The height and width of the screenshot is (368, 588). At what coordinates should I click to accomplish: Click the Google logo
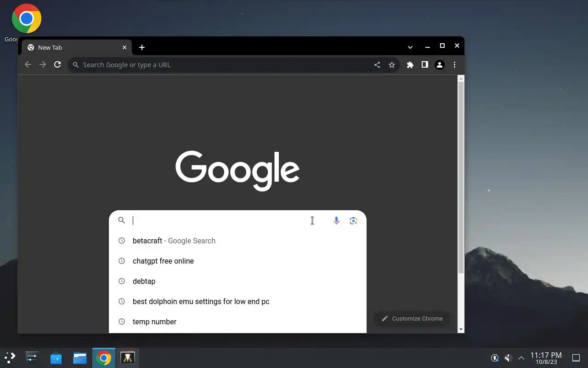click(237, 171)
